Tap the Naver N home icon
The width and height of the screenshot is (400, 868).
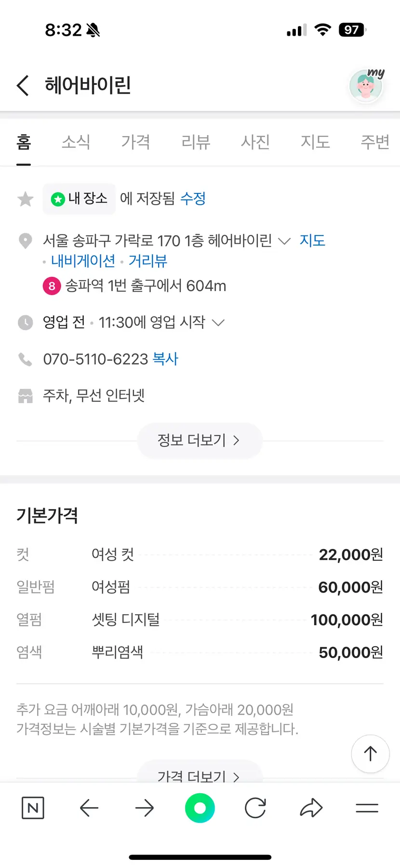[33, 808]
